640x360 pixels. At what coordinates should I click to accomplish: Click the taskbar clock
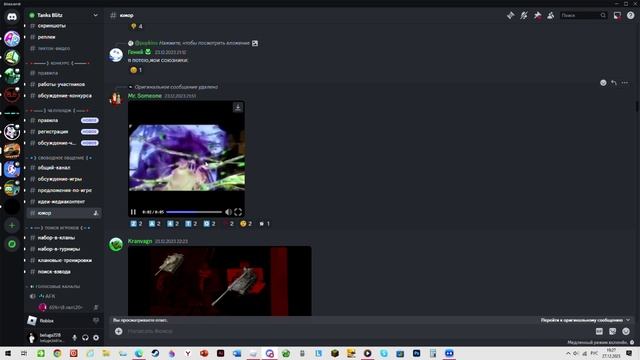(611, 353)
